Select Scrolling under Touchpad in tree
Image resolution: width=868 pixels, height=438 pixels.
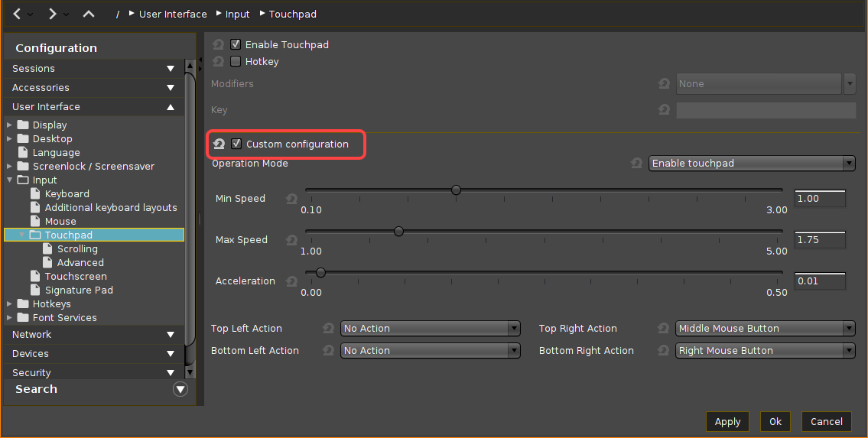pos(77,249)
